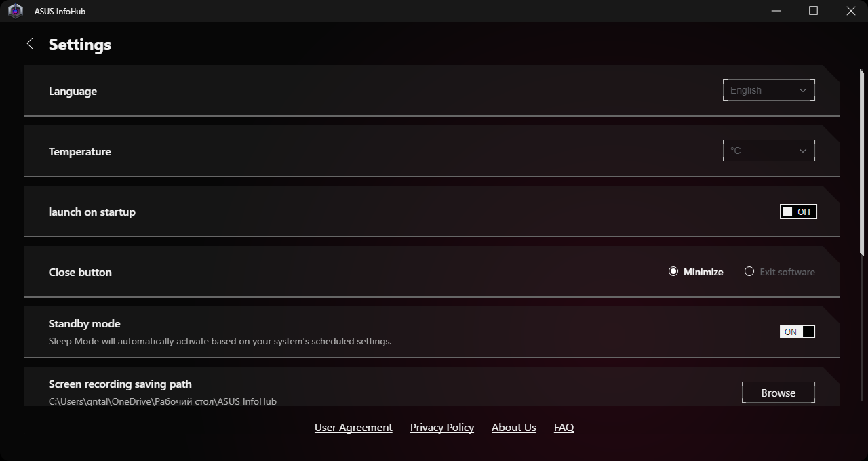The height and width of the screenshot is (461, 868).
Task: Open the Privacy Policy link
Action: 442,428
